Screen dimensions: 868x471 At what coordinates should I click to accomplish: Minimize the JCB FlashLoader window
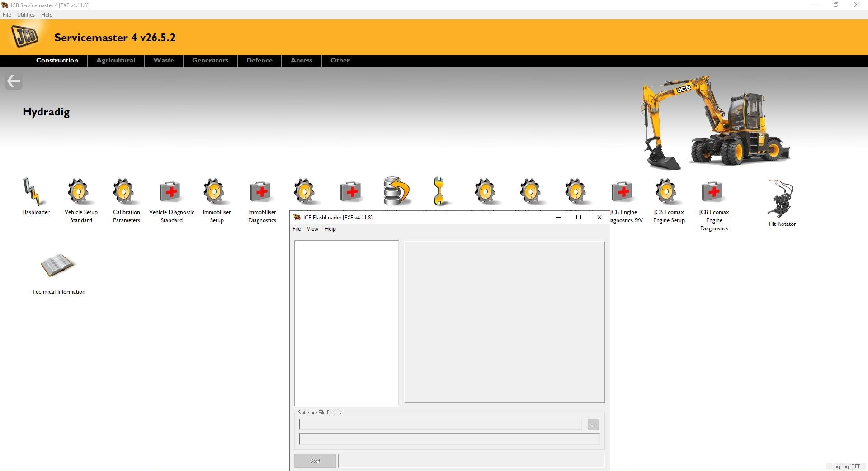tap(558, 217)
